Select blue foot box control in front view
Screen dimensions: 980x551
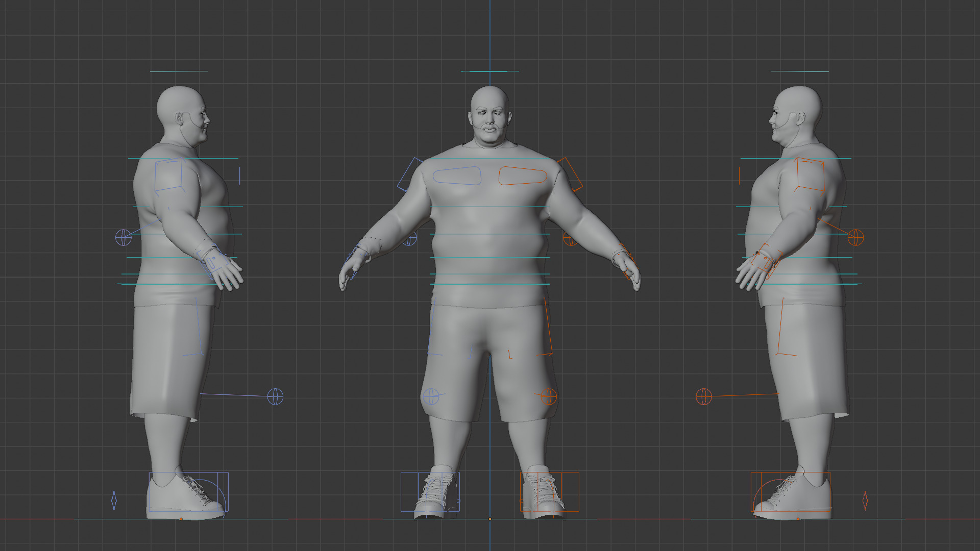click(x=430, y=492)
